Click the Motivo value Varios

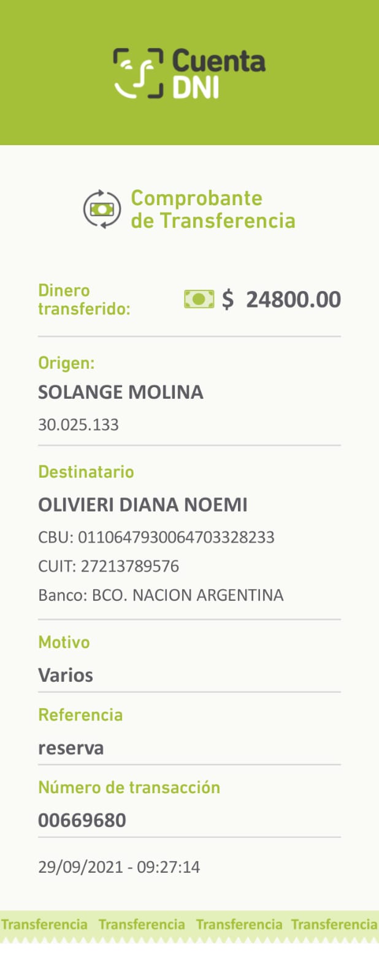click(x=66, y=675)
